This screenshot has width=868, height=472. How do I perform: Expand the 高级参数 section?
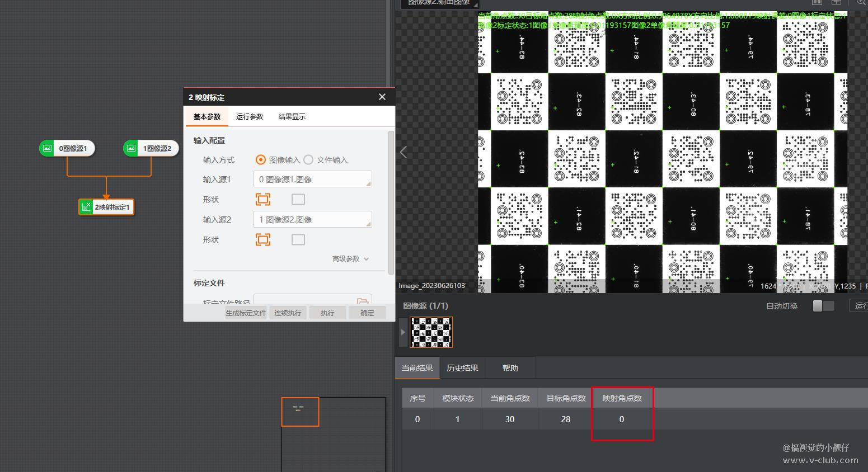[350, 259]
